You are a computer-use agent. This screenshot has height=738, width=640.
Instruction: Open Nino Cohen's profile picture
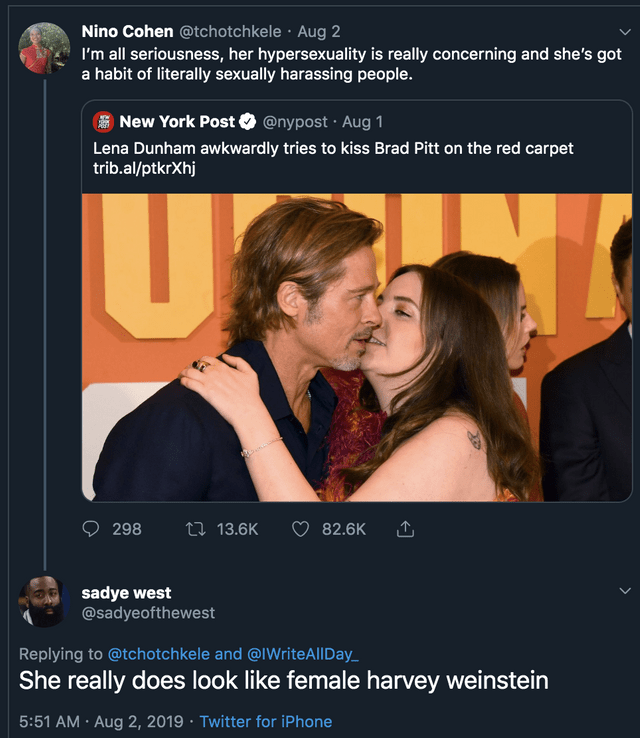(44, 48)
